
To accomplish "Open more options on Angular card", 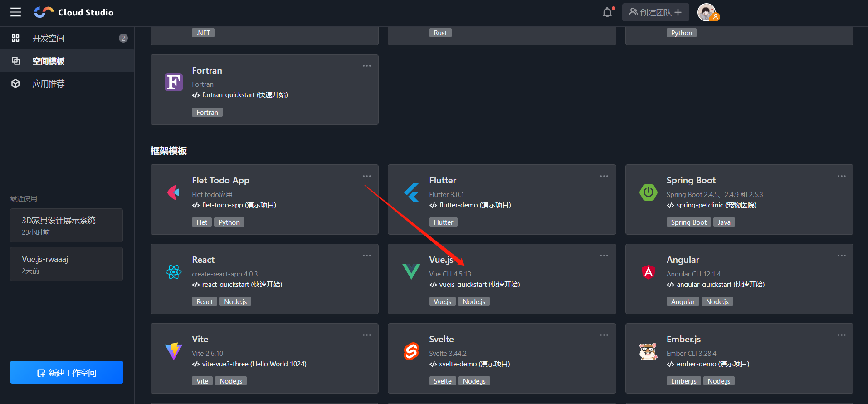I will coord(842,256).
